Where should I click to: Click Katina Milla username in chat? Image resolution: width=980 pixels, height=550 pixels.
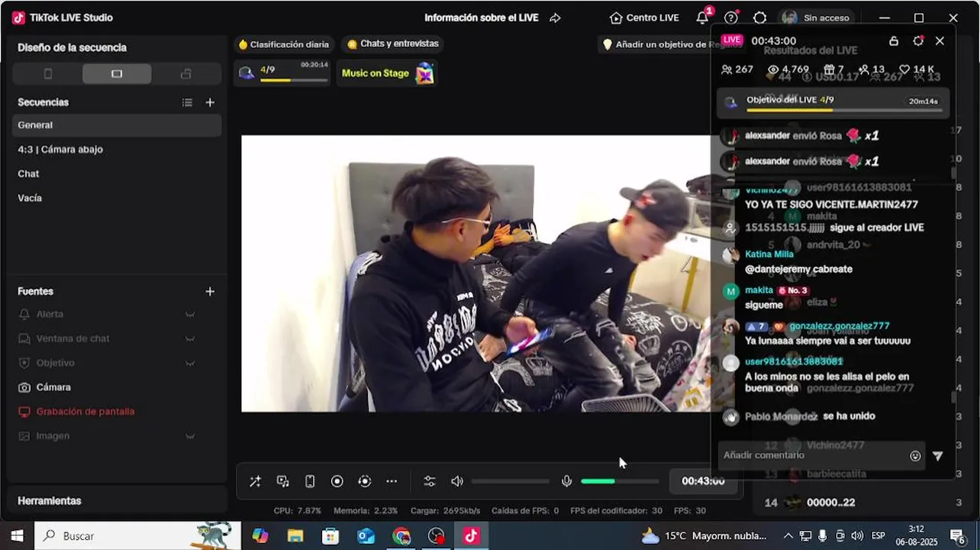(x=769, y=254)
